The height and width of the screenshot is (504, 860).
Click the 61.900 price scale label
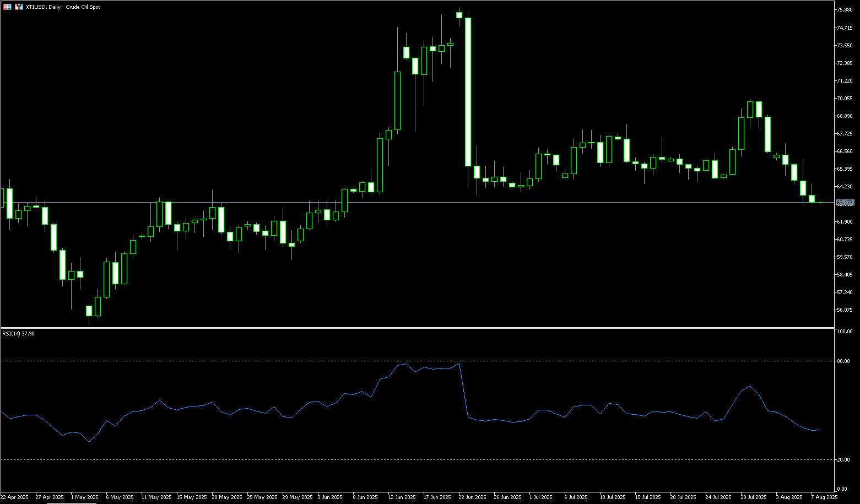point(845,221)
